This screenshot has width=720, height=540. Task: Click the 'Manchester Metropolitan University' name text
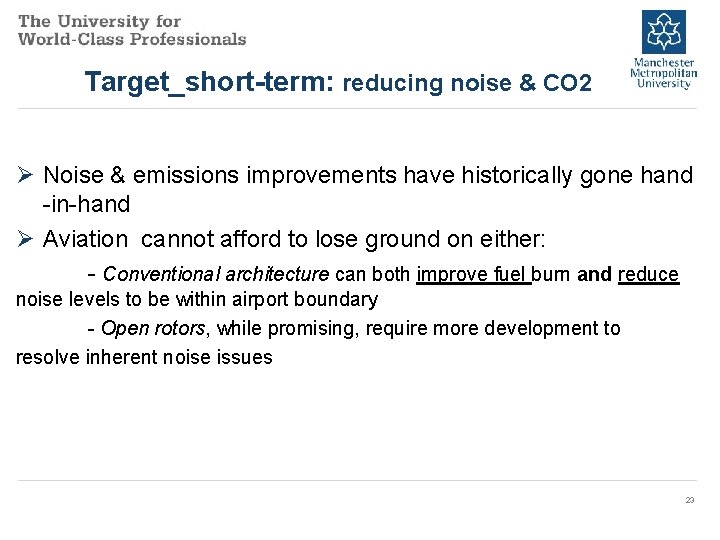(x=664, y=73)
